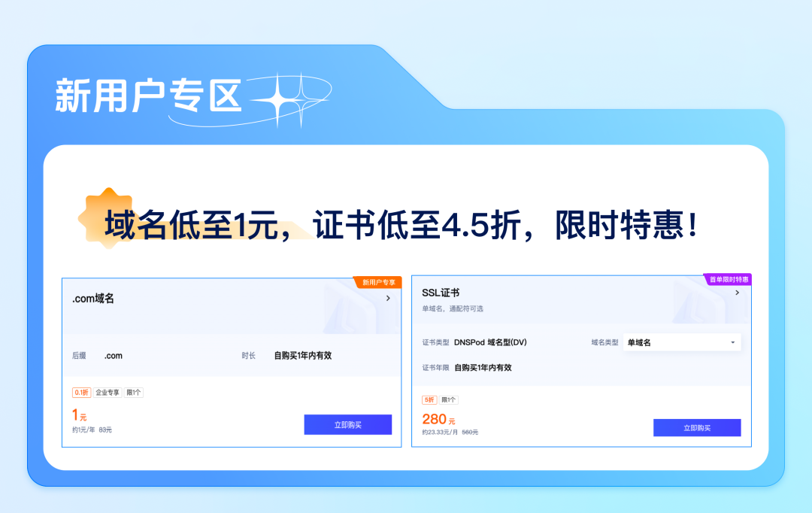
Task: Click the 约23.33元/月 price note
Action: coord(440,433)
